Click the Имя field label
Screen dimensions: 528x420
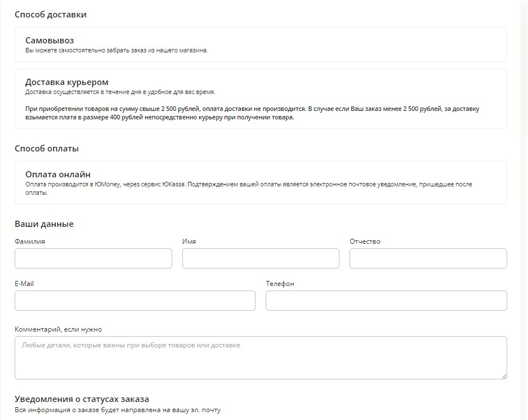(189, 242)
